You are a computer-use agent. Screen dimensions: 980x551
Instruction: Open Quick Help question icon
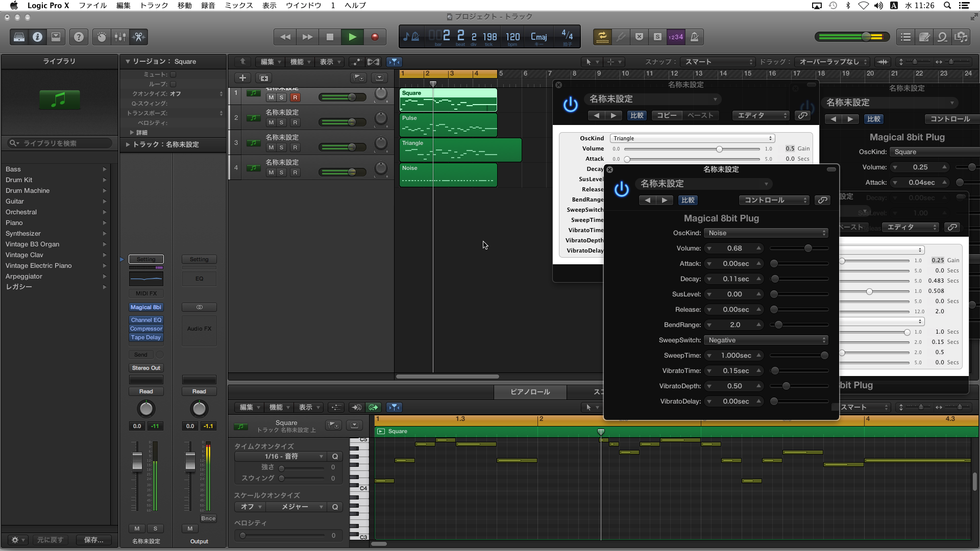79,37
